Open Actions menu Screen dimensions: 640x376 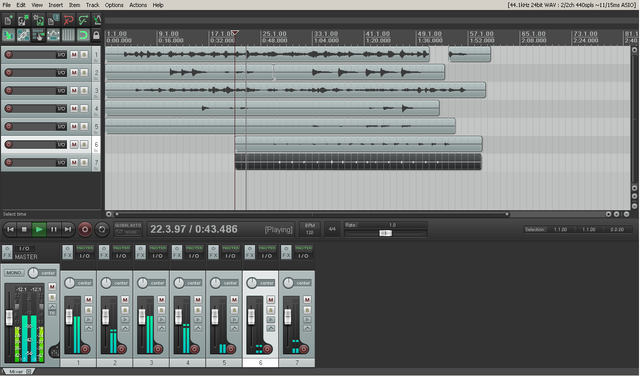138,5
